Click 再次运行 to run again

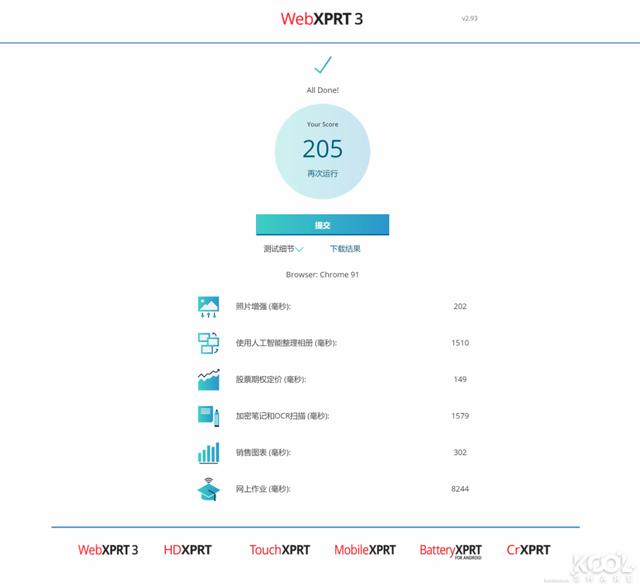point(322,173)
